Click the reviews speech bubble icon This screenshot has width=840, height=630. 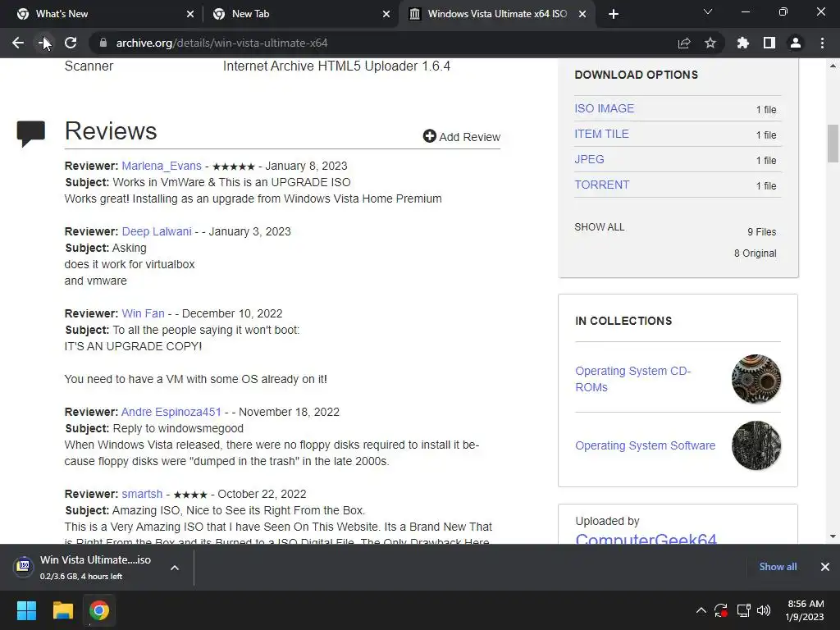tap(31, 134)
